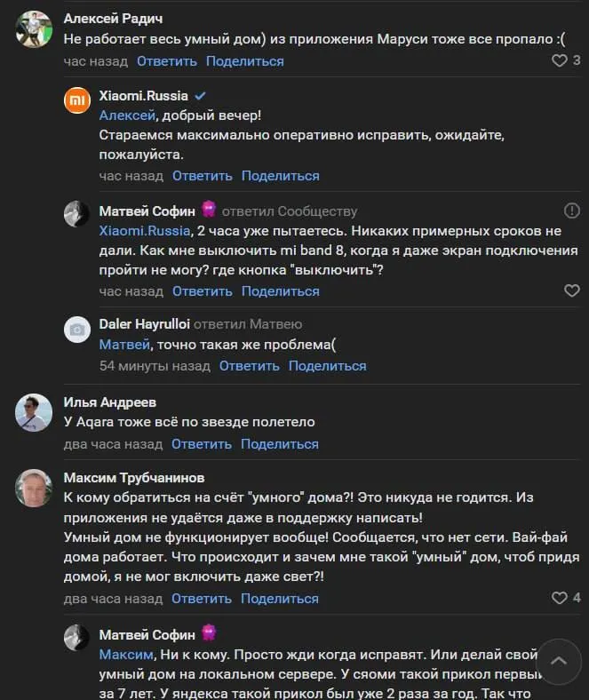The image size is (589, 700).
Task: Click Ответить under Daler Hayrulloi's comment
Action: 249,366
